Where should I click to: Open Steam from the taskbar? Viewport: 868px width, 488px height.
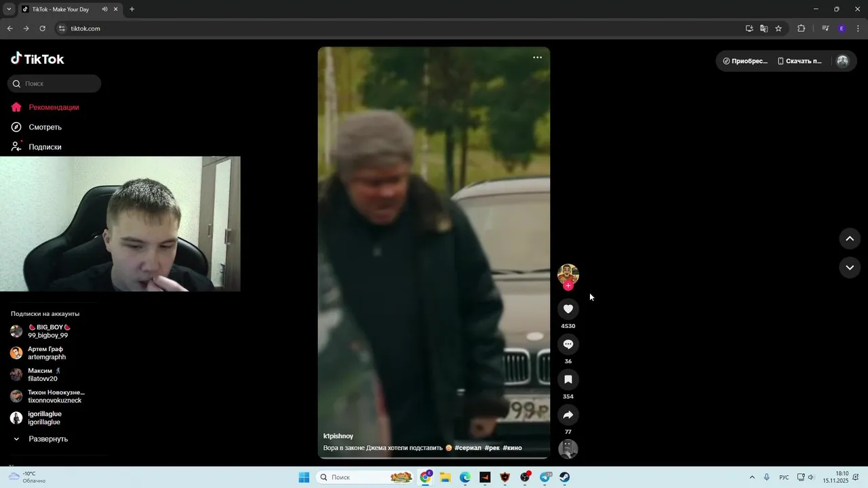point(564,477)
